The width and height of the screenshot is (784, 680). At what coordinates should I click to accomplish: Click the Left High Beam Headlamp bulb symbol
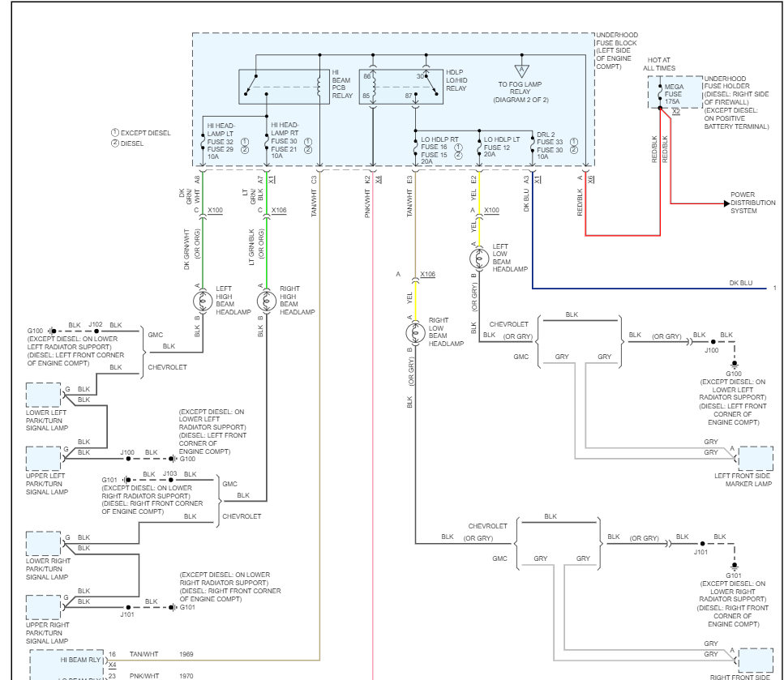tap(203, 301)
